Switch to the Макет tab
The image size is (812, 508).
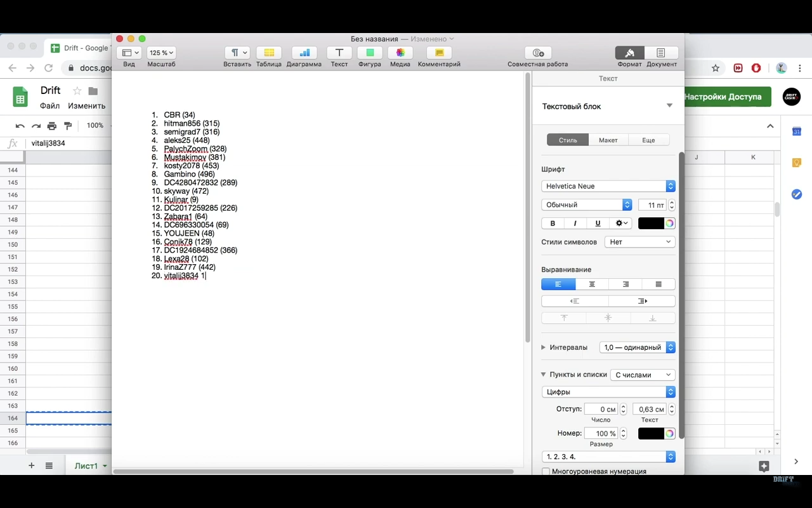[608, 140]
